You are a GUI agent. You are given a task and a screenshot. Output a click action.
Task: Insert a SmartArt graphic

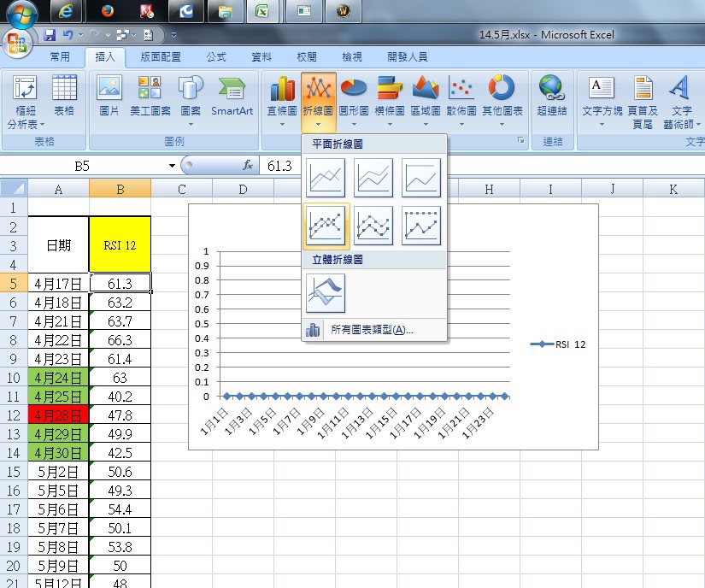(x=232, y=96)
